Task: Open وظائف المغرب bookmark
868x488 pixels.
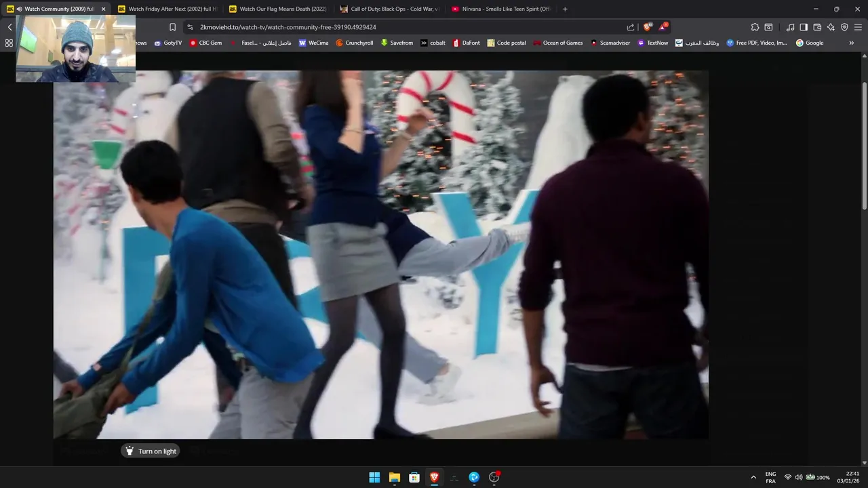Action: pos(697,43)
